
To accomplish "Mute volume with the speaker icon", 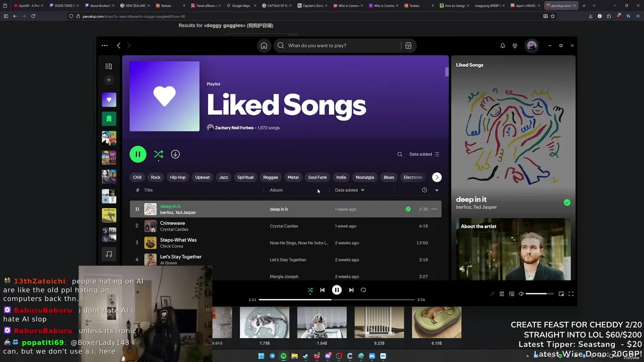I will (521, 294).
